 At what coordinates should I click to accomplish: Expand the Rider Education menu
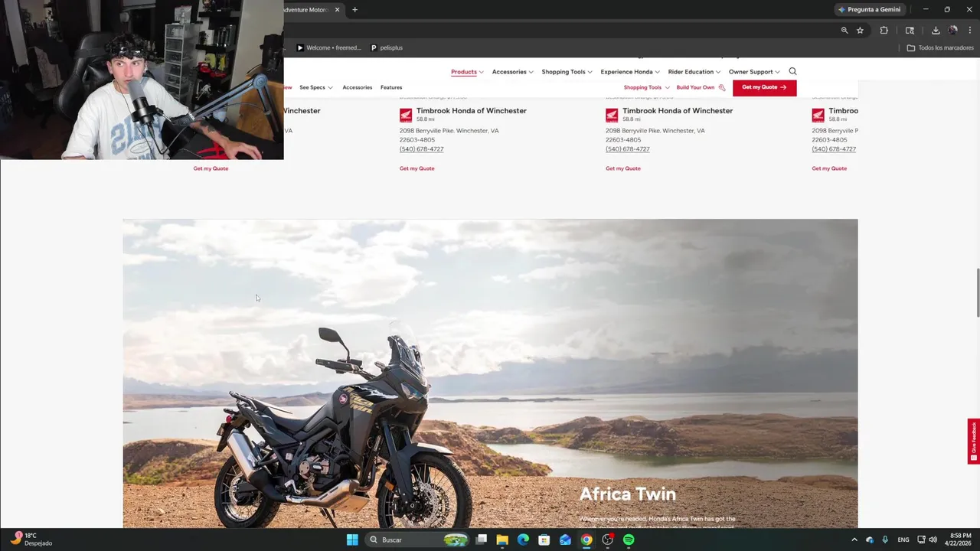coord(694,72)
